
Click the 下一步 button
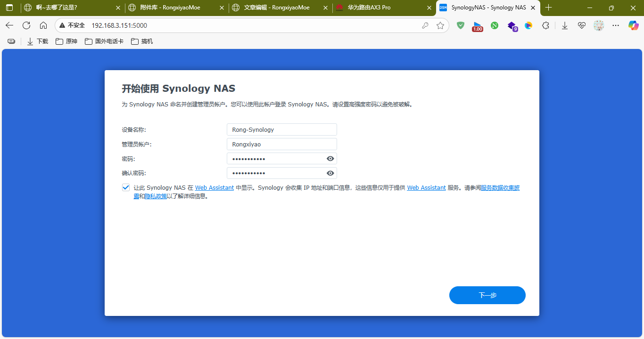[487, 295]
